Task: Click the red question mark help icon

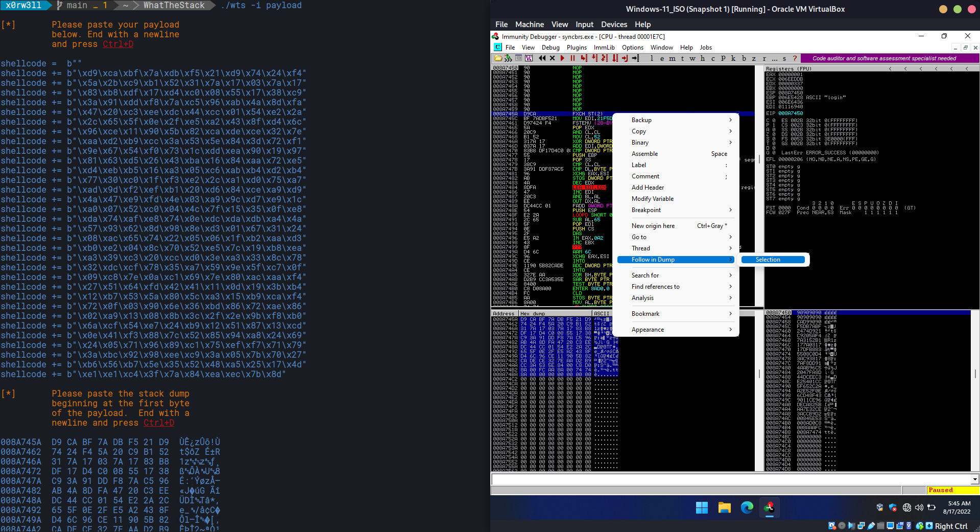Action: click(795, 58)
